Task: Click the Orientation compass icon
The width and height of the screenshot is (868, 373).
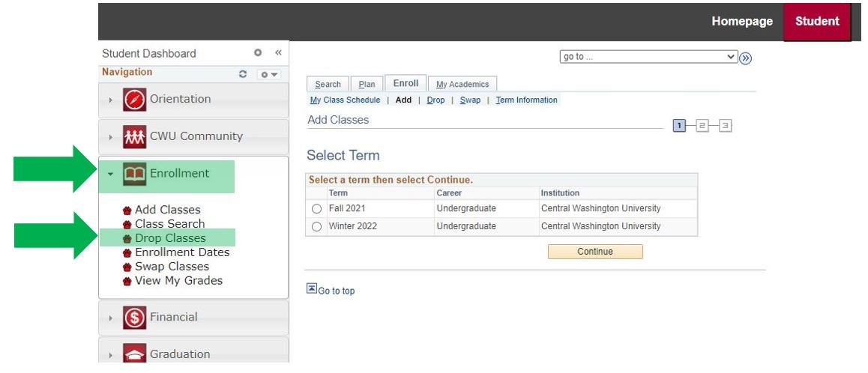Action: tap(134, 100)
